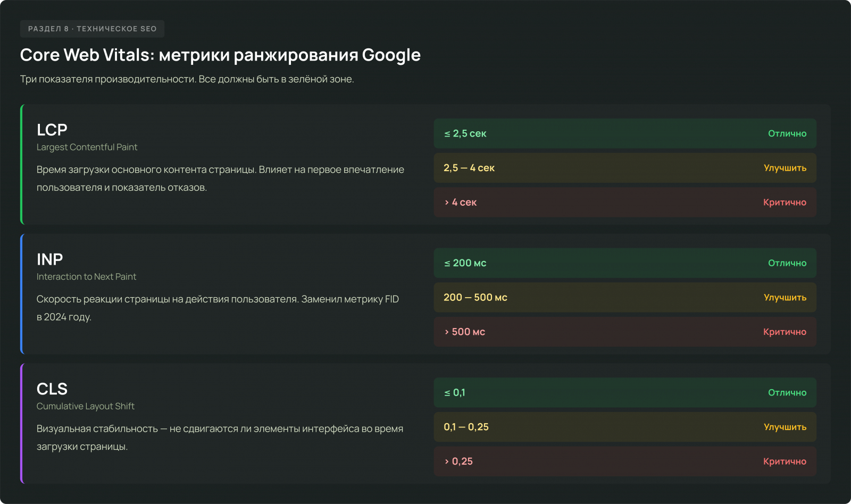Click the "200 — 500 мс" threshold row
851x504 pixels.
tap(624, 298)
